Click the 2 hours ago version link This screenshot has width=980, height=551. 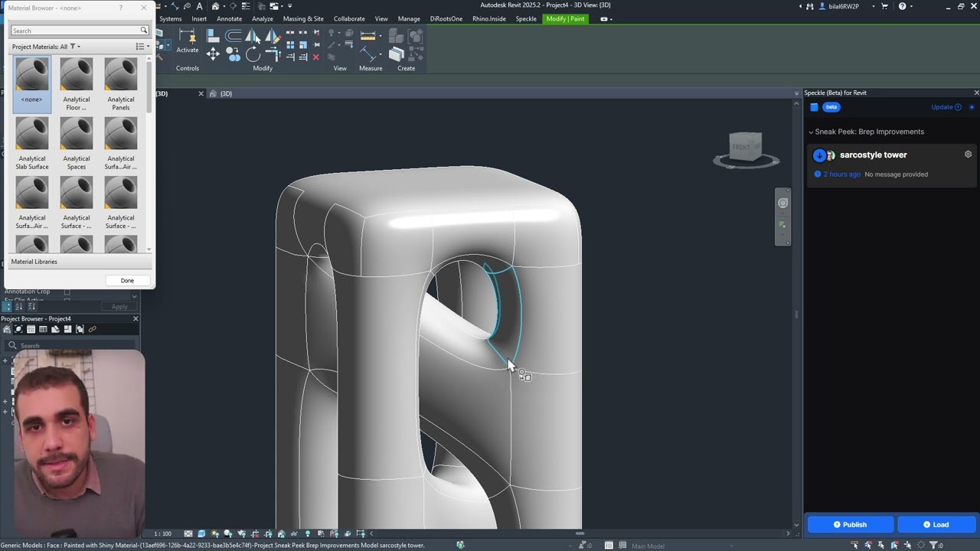click(841, 174)
